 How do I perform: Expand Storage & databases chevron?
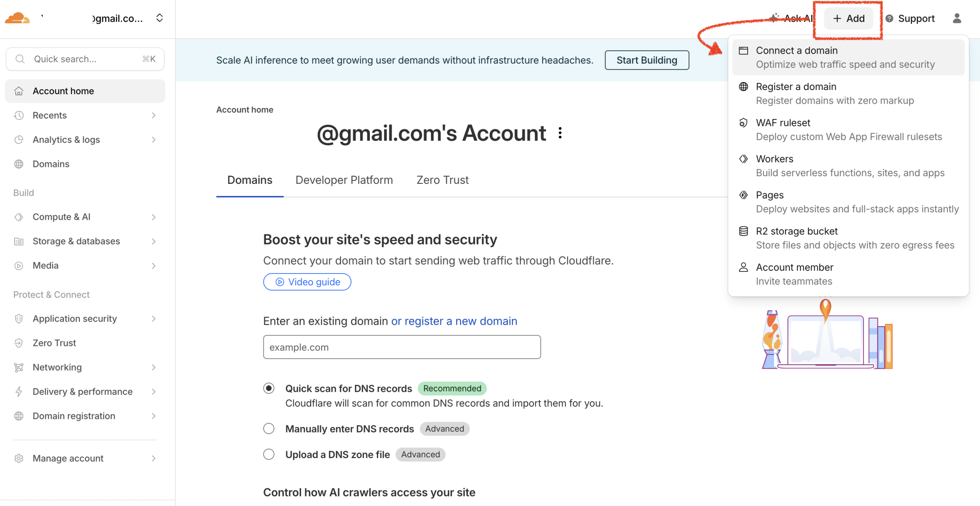154,241
